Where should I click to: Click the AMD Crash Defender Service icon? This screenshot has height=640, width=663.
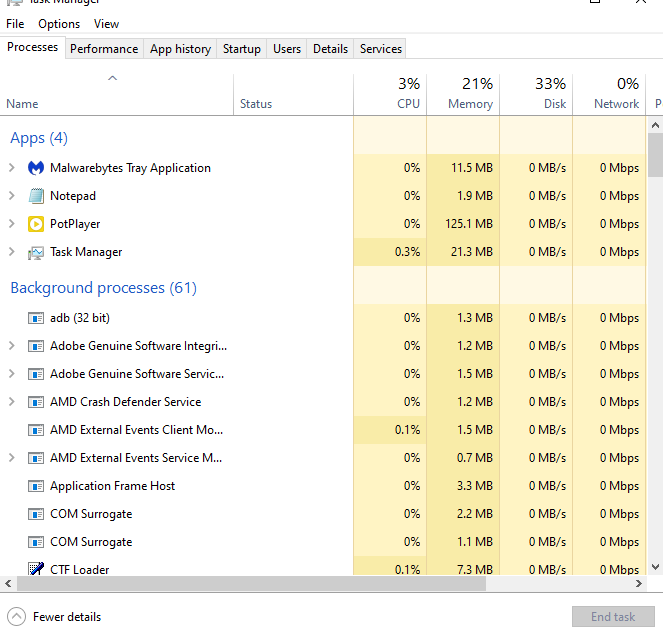(36, 402)
